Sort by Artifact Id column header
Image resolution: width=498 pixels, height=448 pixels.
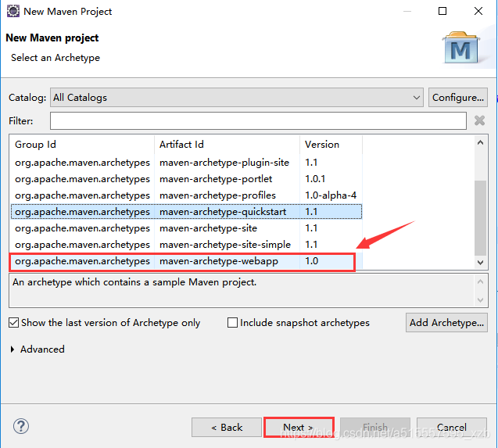227,145
